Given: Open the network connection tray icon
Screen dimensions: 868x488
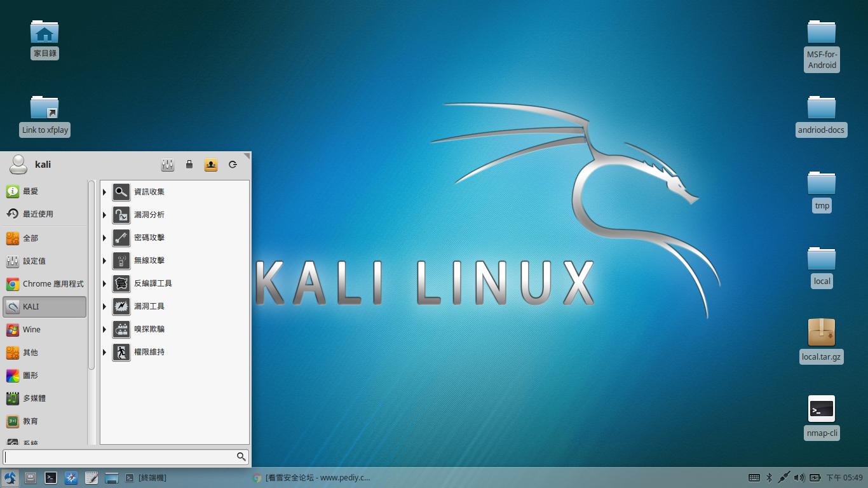Looking at the screenshot, I should click(784, 478).
